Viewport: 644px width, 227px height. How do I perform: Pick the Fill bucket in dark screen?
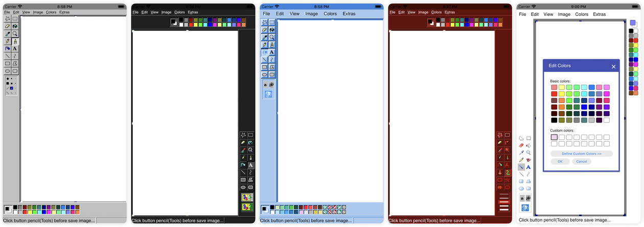[x=250, y=142]
